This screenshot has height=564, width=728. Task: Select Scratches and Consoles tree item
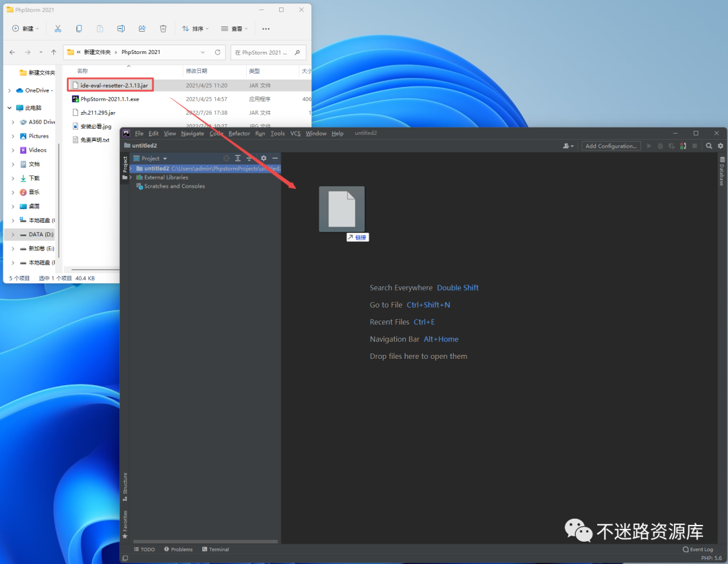pos(170,186)
